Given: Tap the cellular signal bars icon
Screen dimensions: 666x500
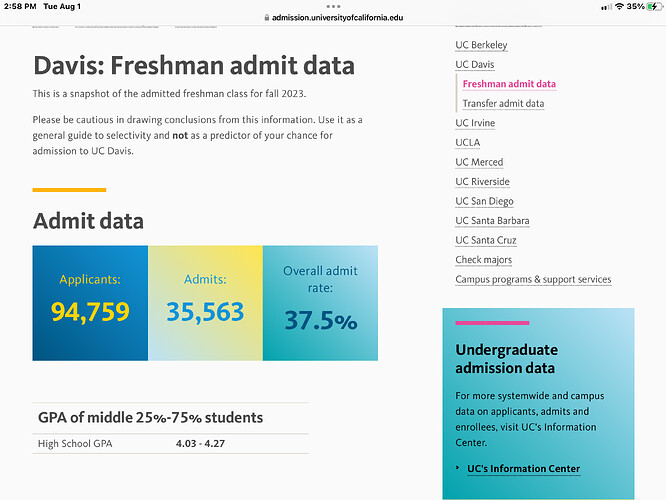Looking at the screenshot, I should point(605,6).
